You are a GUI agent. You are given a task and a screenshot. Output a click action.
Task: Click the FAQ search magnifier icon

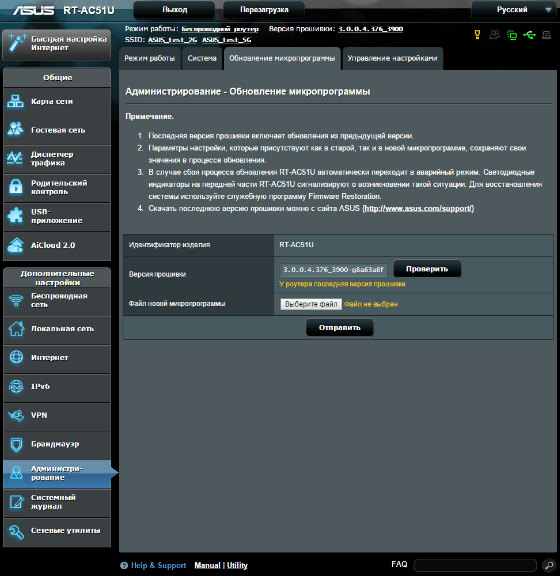pos(549,565)
